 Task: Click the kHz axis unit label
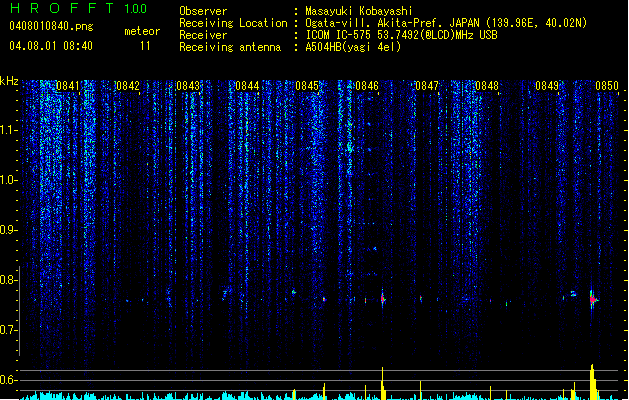[x=9, y=81]
